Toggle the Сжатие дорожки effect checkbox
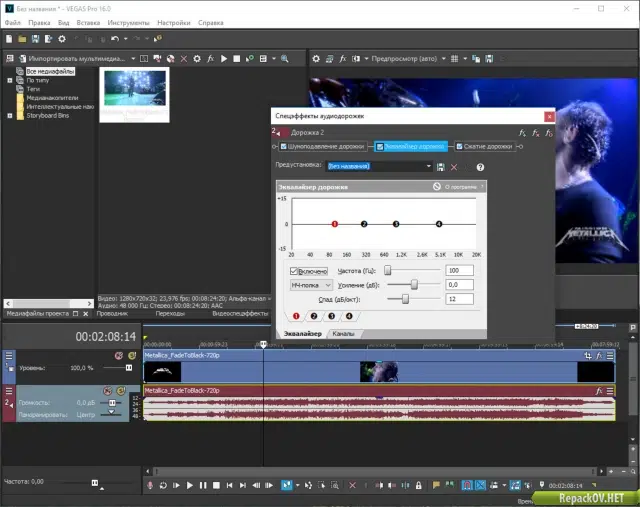This screenshot has width=640, height=507. click(x=459, y=146)
